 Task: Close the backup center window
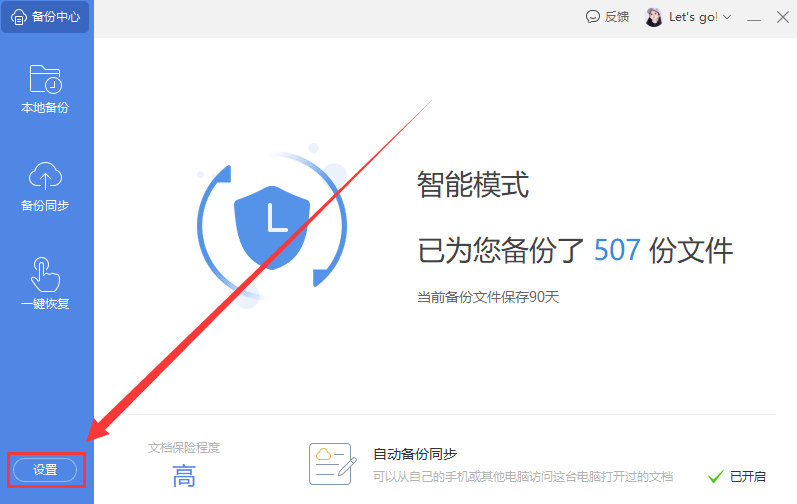tap(783, 17)
